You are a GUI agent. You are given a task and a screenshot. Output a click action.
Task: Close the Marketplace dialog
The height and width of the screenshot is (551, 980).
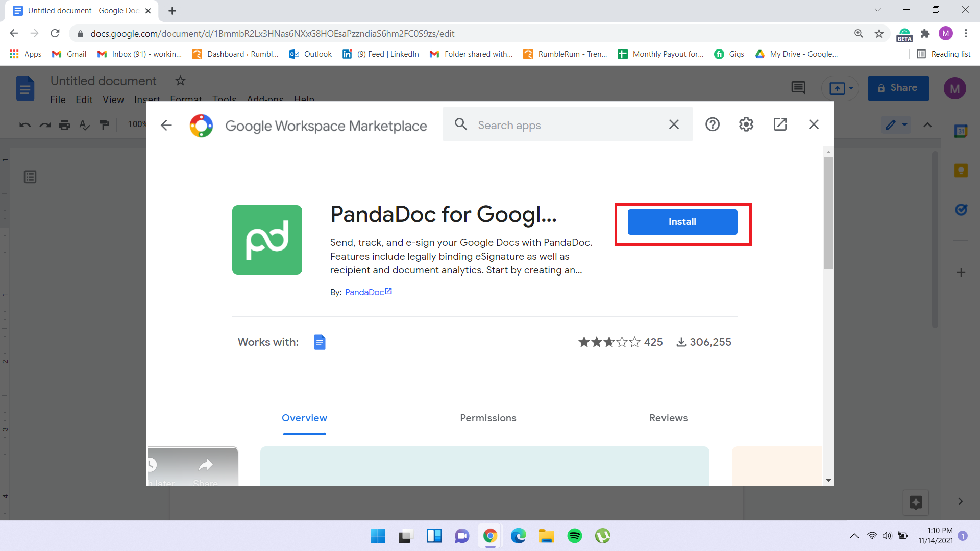click(x=814, y=124)
